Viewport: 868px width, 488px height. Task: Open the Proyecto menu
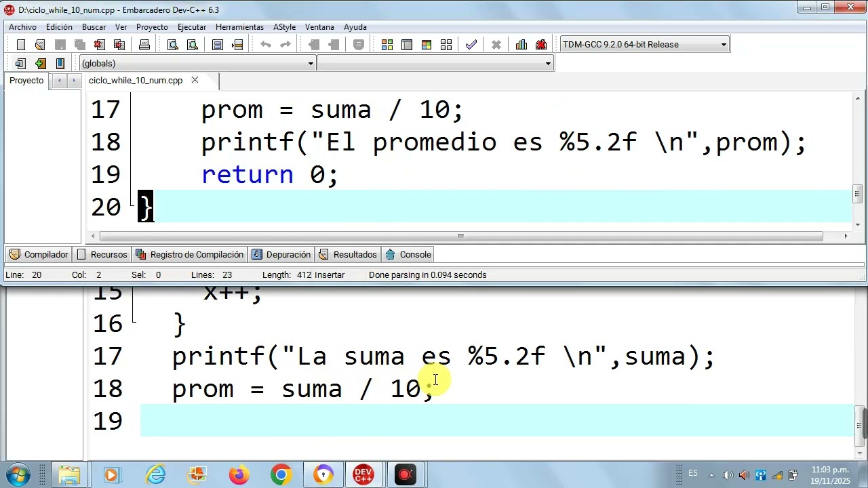tap(152, 27)
